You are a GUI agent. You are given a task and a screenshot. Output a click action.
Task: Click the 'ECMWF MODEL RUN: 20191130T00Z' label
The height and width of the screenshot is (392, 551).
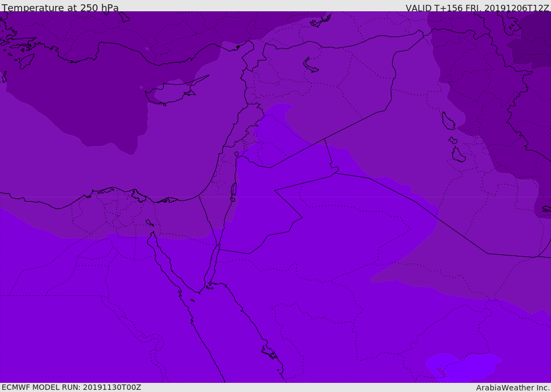pyautogui.click(x=72, y=387)
